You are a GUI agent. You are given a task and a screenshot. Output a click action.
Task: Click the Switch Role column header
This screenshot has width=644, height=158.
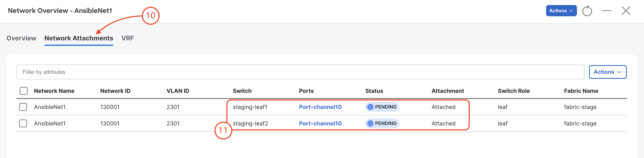tap(514, 91)
